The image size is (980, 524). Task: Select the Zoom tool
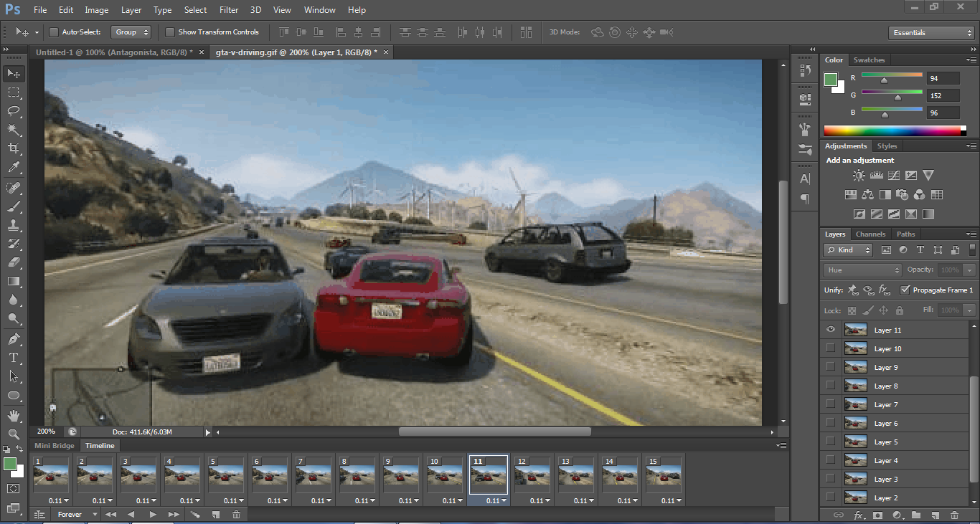pos(14,434)
